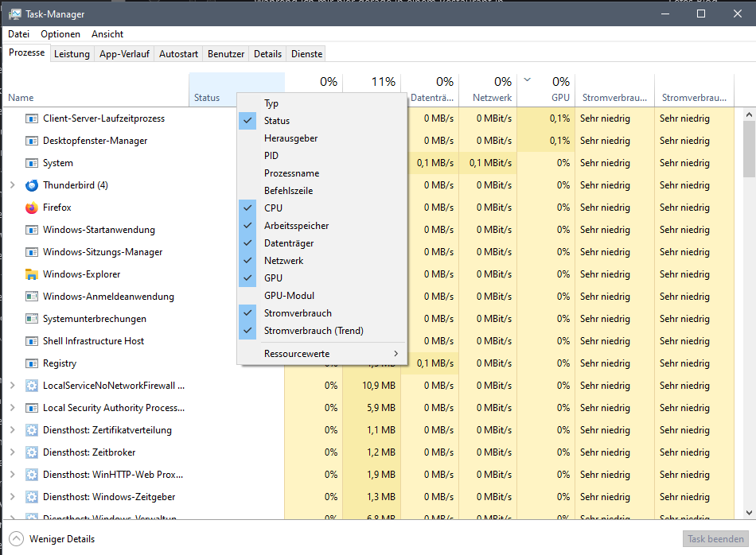Screen dimensions: 756x555
Task: Sort by the first Stromverbrau... column header
Action: pyautogui.click(x=614, y=90)
